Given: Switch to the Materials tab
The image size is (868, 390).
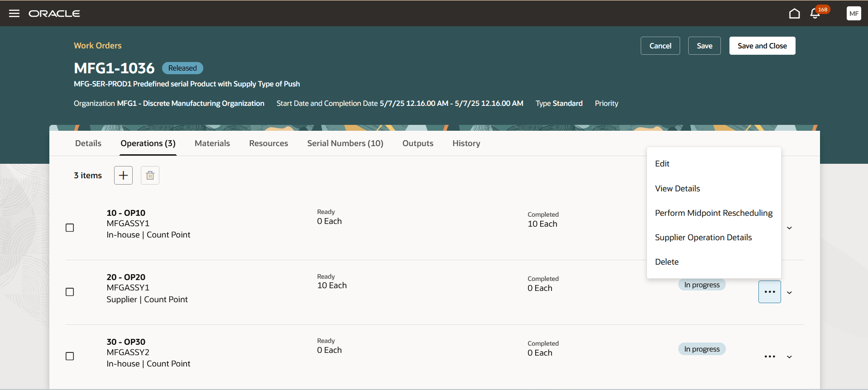Looking at the screenshot, I should coord(212,143).
